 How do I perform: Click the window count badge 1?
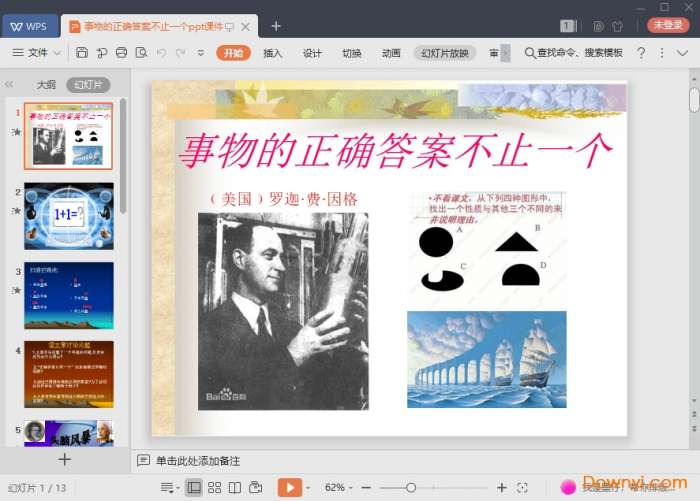click(x=567, y=26)
